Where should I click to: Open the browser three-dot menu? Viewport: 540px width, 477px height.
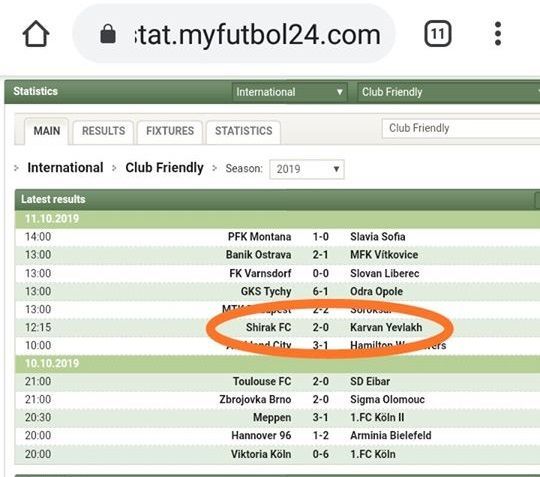(x=498, y=33)
